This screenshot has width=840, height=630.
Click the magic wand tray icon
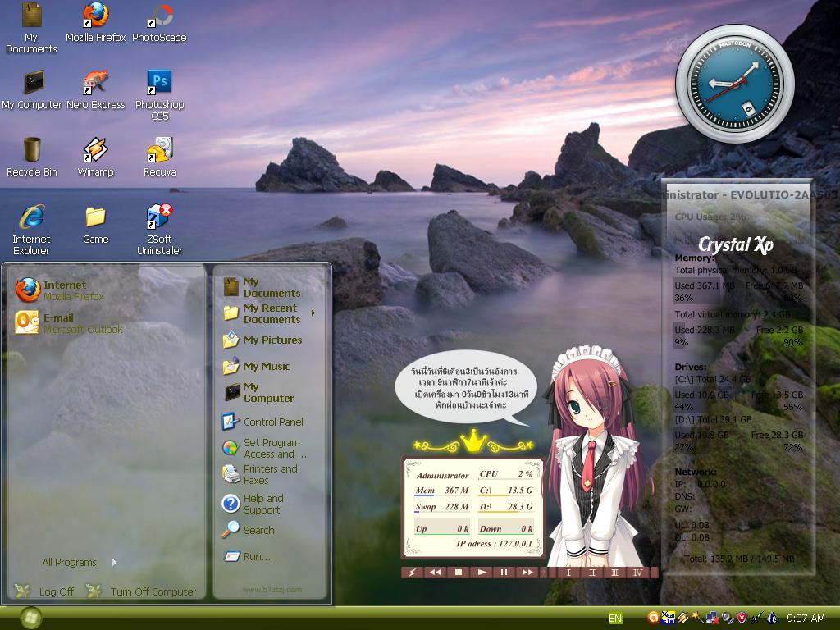(698, 618)
